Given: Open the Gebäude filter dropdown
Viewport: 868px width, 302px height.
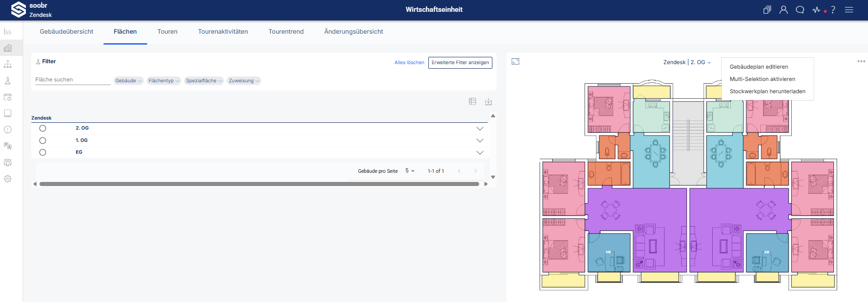Looking at the screenshot, I should coord(129,81).
